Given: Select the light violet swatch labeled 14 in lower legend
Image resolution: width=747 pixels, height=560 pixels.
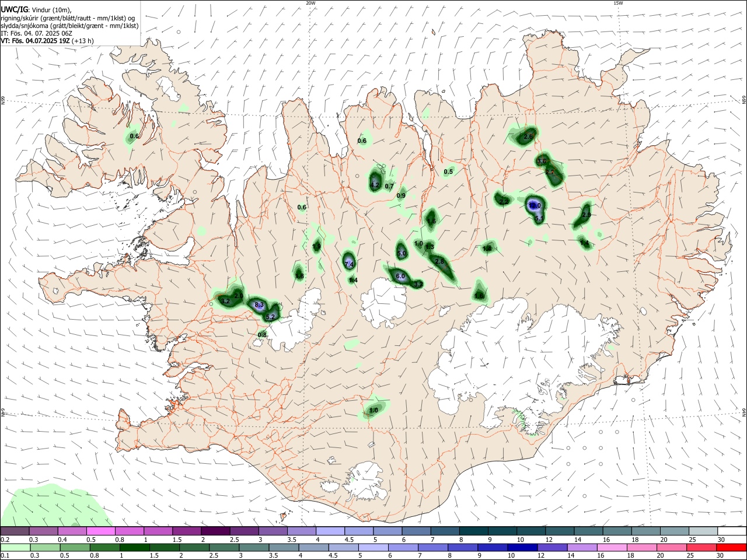Looking at the screenshot, I should pos(581,547).
